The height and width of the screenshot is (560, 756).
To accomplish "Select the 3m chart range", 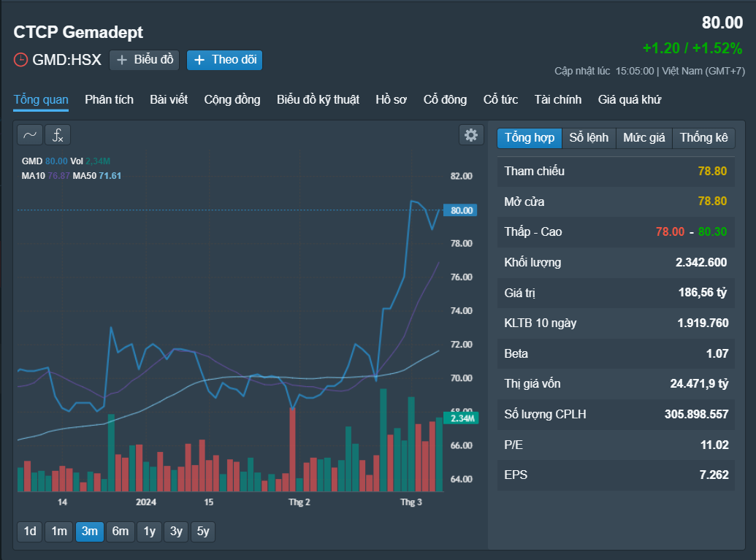I will (90, 532).
